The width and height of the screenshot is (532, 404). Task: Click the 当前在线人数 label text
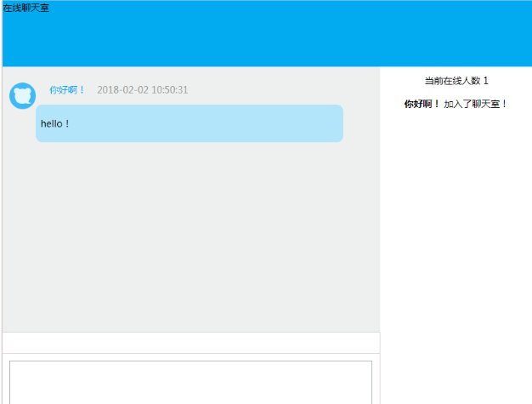(452, 81)
